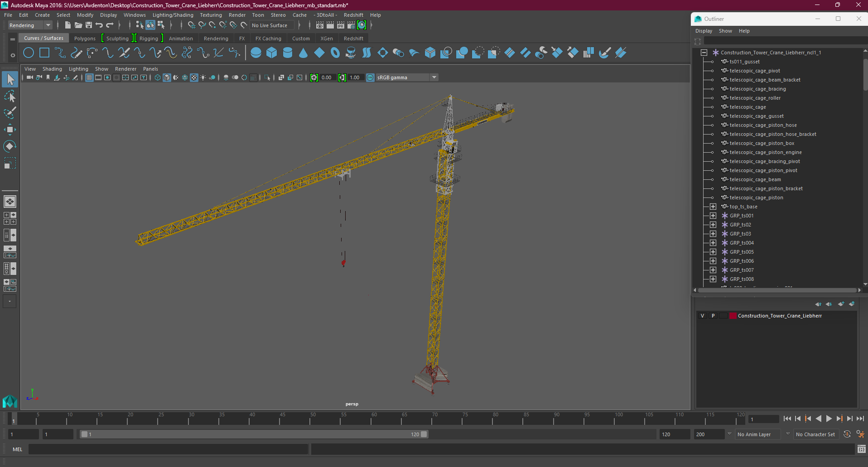Click the MEL script type label
This screenshot has height=467, width=868.
click(17, 449)
